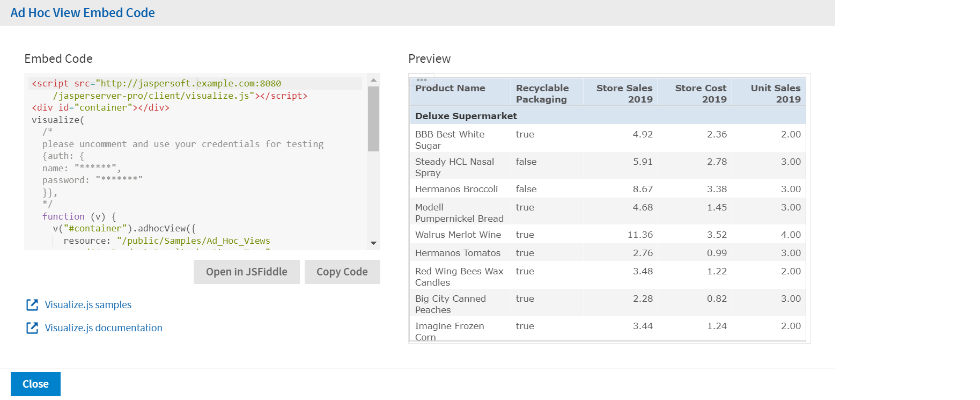Open the Visualize.js samples link

(88, 305)
